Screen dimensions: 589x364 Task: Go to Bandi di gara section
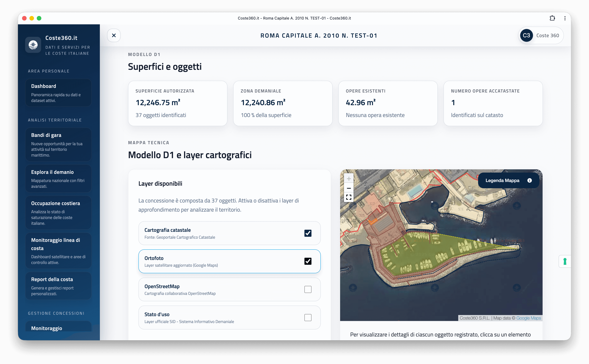point(58,144)
